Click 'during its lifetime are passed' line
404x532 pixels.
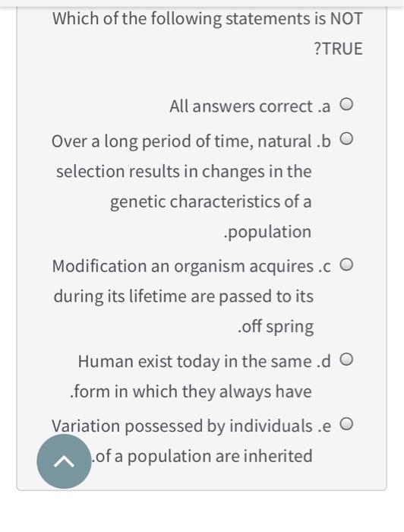[x=184, y=296]
